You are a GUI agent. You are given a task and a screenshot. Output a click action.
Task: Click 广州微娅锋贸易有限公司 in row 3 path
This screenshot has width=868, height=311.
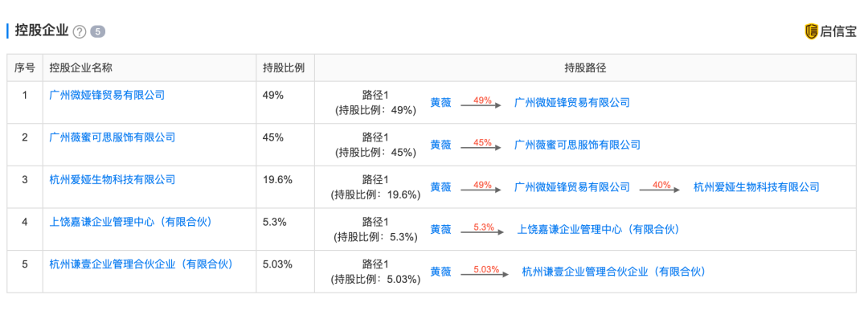tap(572, 187)
